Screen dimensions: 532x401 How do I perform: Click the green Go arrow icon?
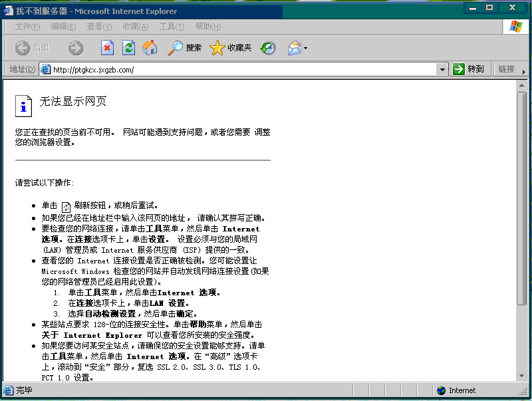click(458, 69)
